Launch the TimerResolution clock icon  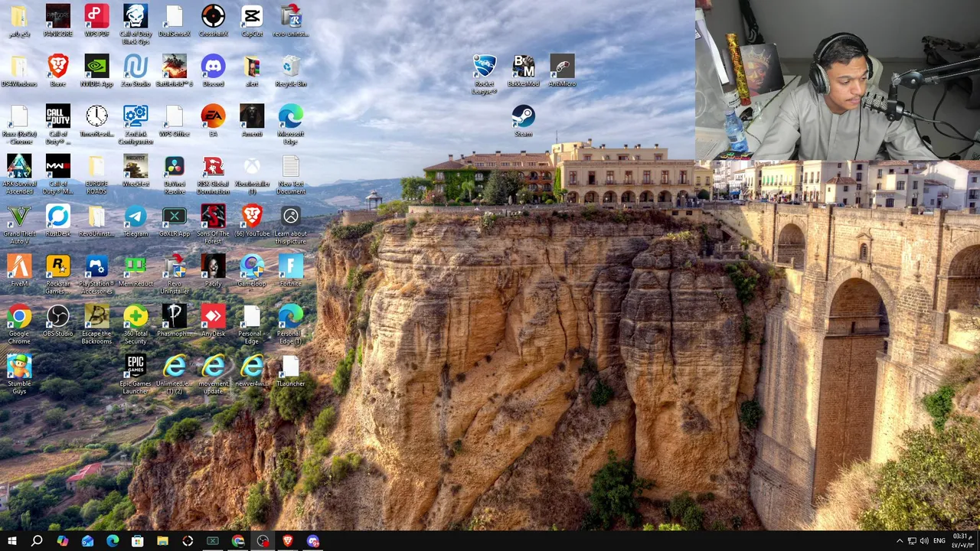[x=96, y=120]
